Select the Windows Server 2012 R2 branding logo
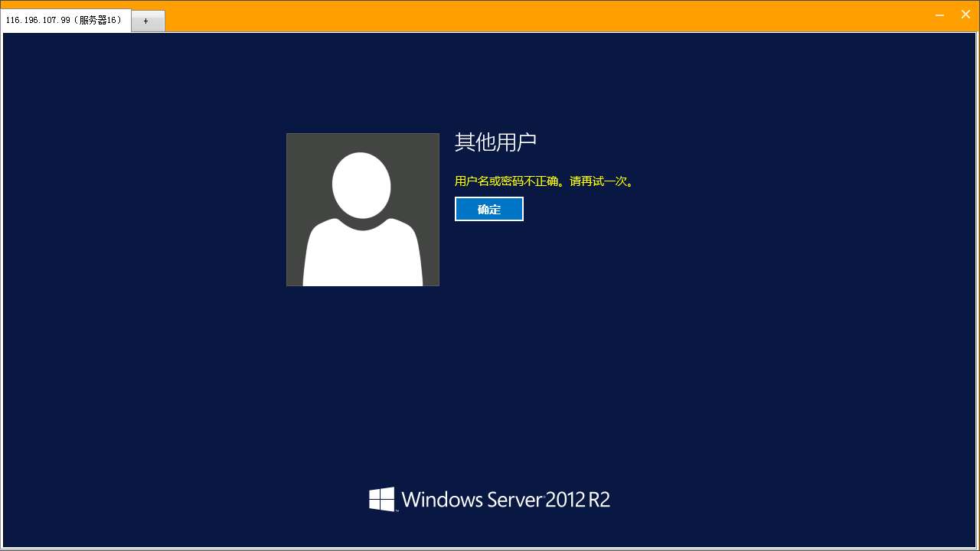This screenshot has width=980, height=551. [490, 499]
